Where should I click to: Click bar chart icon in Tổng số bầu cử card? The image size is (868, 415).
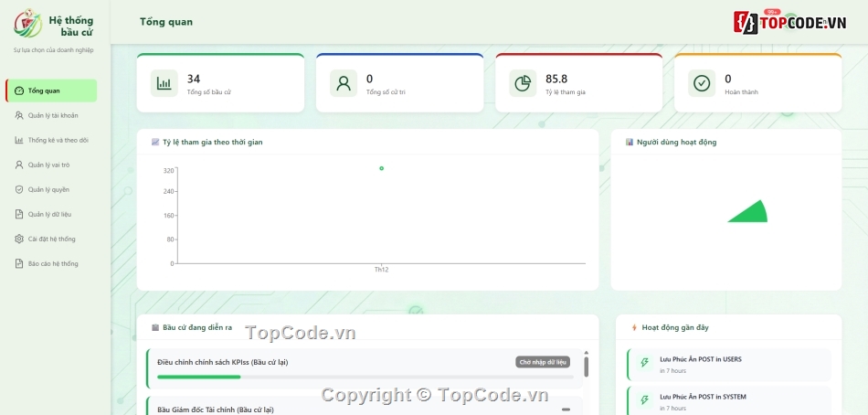coord(164,83)
